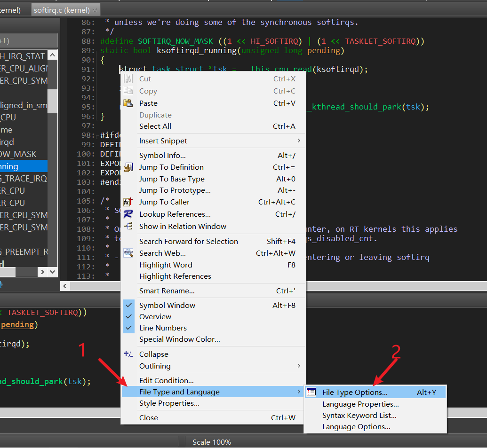
Task: Click HI_SOFTIRQ constant on line 88
Action: pyautogui.click(x=275, y=41)
